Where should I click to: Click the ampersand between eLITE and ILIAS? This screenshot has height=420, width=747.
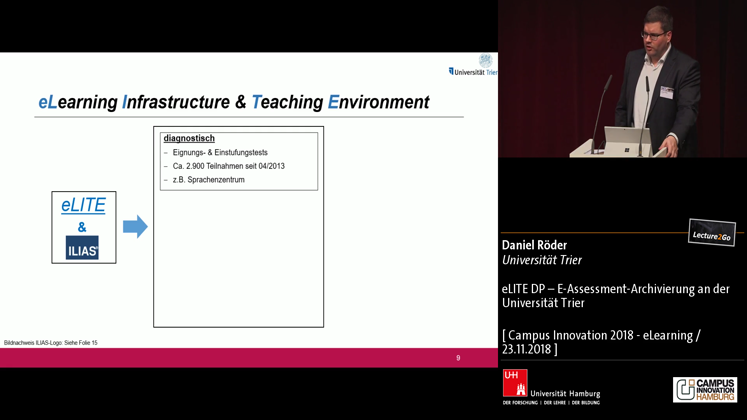(82, 227)
